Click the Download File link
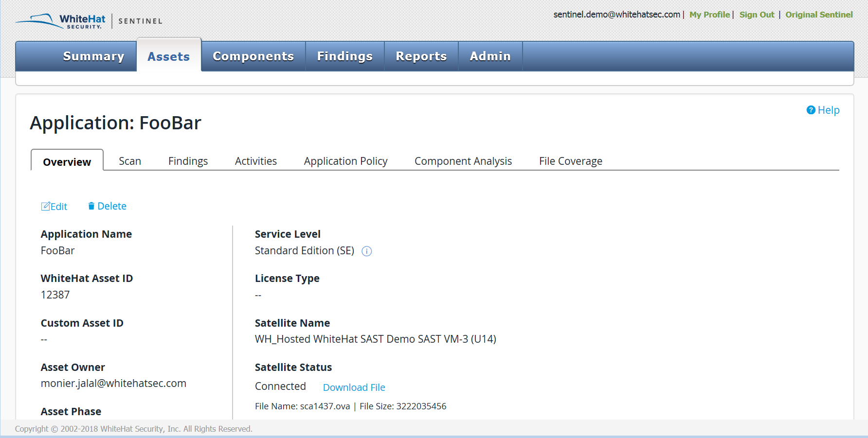 point(354,387)
